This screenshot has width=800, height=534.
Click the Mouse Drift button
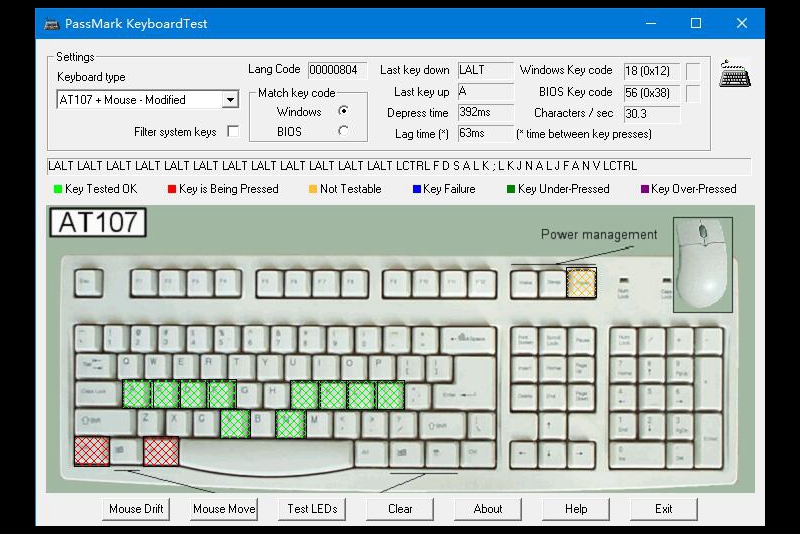coord(136,509)
